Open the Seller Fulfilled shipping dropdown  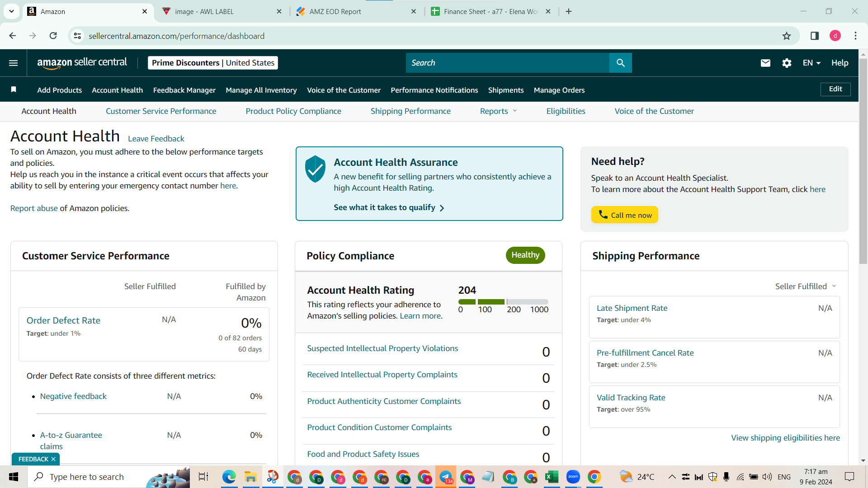(x=806, y=286)
